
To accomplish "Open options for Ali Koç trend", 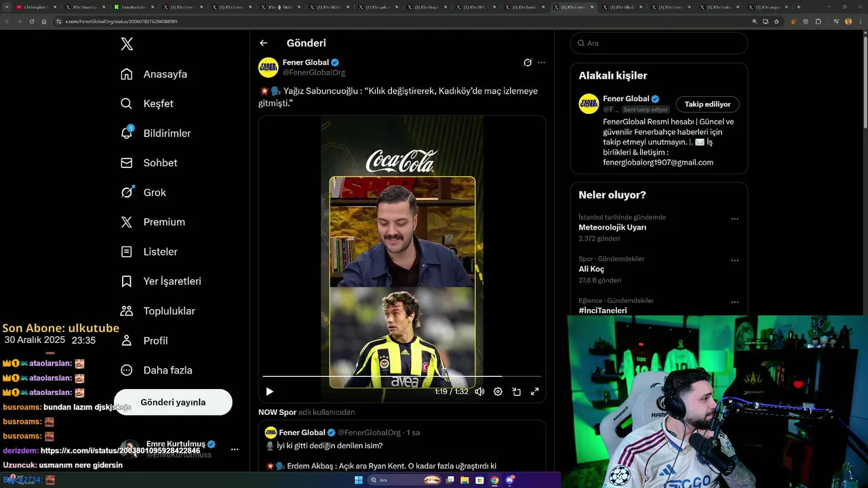I will (x=734, y=260).
